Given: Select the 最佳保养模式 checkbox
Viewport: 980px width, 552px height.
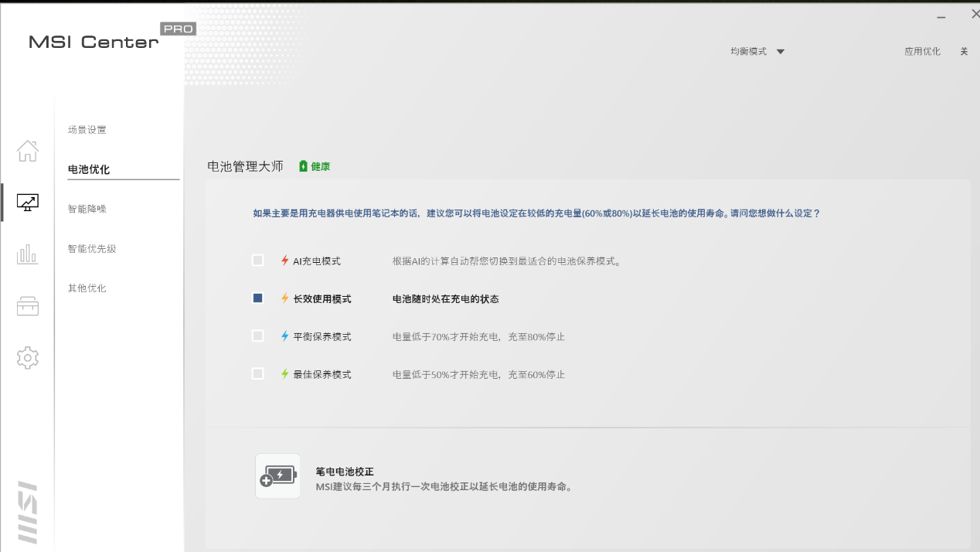Looking at the screenshot, I should [258, 374].
